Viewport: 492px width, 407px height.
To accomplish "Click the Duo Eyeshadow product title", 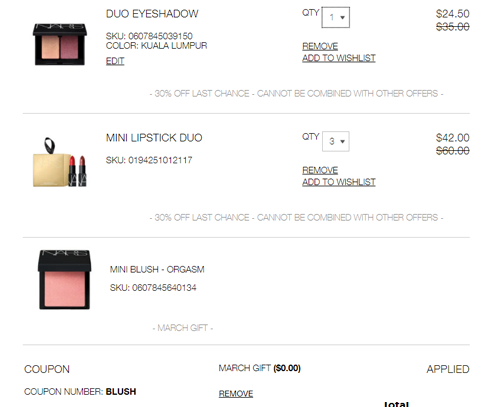I will [152, 14].
